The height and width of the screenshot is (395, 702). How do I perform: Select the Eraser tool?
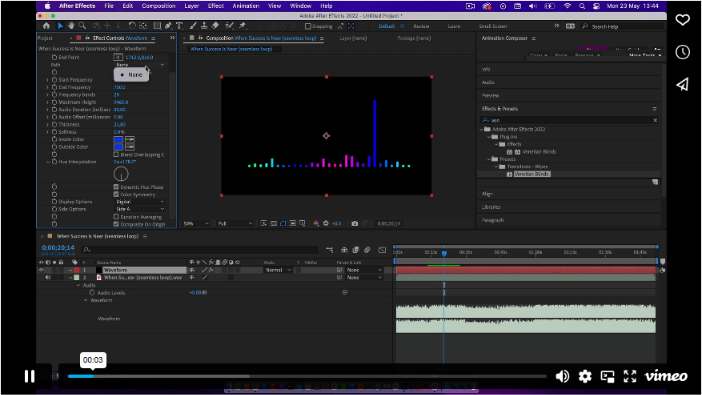tap(215, 26)
